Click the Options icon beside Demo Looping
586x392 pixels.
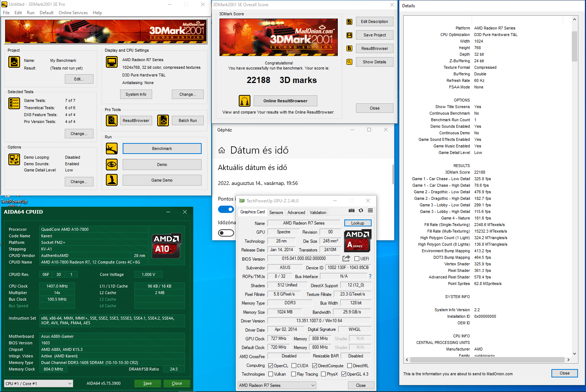point(14,159)
